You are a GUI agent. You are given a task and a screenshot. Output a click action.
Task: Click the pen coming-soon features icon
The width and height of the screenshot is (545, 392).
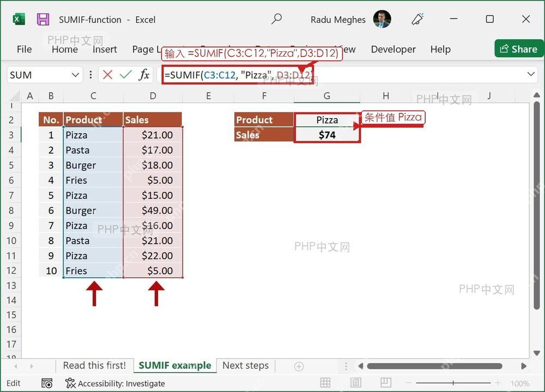tap(417, 19)
